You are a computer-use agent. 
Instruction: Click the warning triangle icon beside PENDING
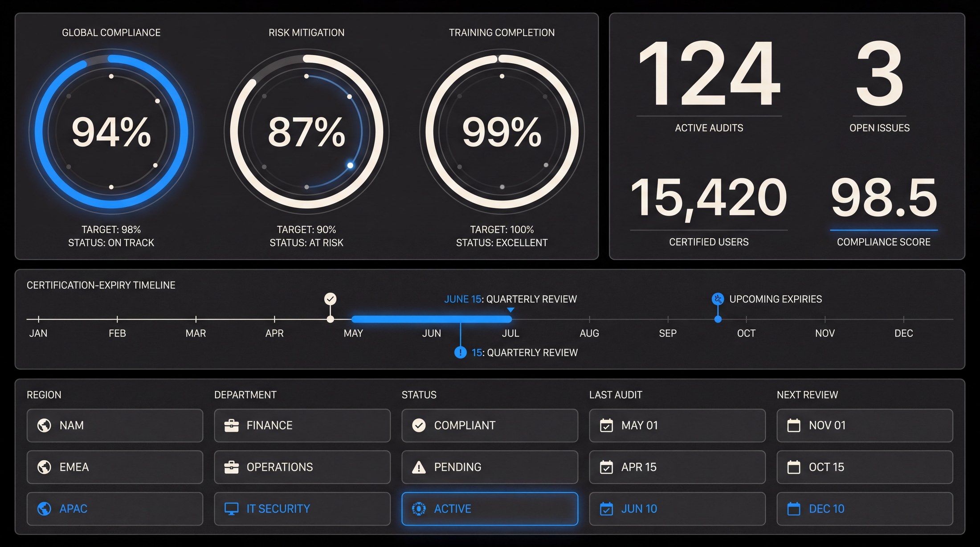(419, 467)
